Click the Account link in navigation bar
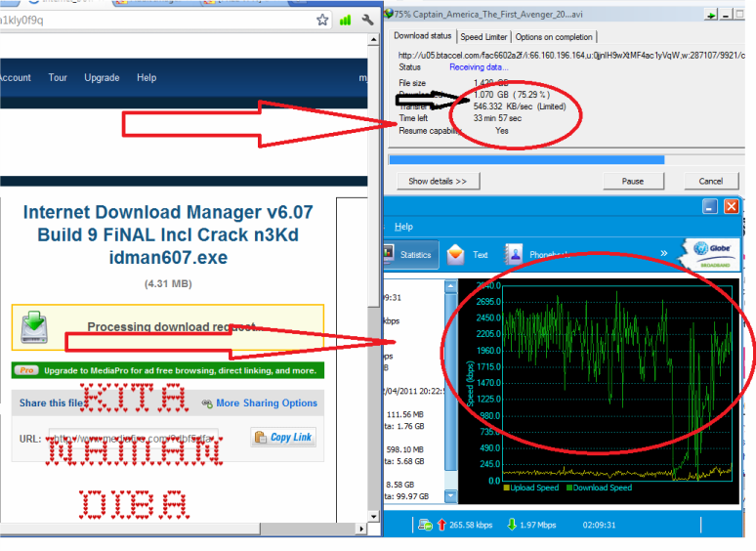This screenshot has height=551, width=756. tap(15, 77)
